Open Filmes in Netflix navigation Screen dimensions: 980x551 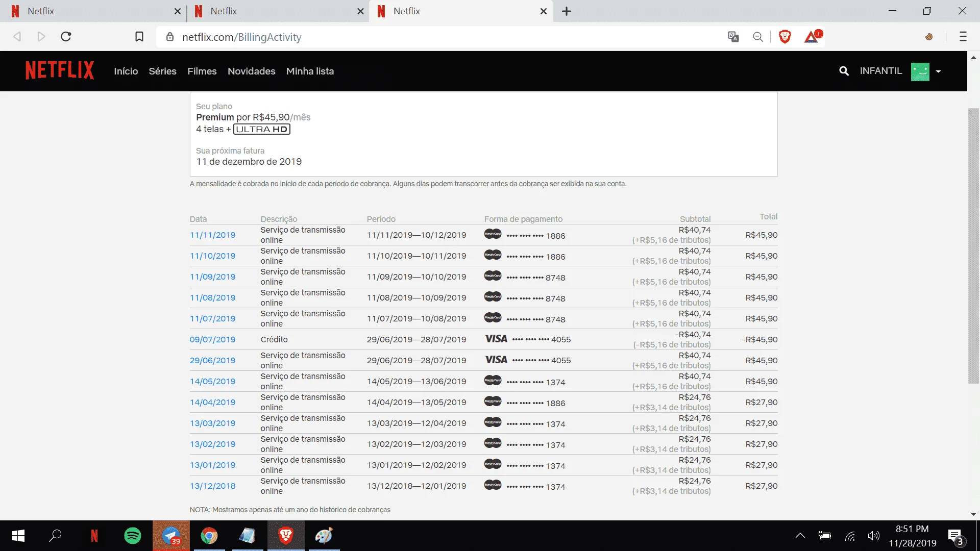click(202, 71)
